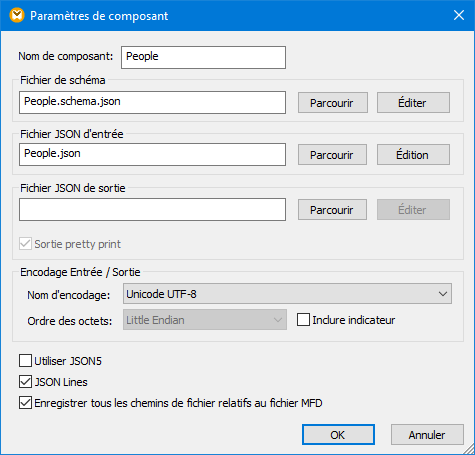Uncheck the JSON Lines checkbox
475x455 pixels.
tap(25, 382)
